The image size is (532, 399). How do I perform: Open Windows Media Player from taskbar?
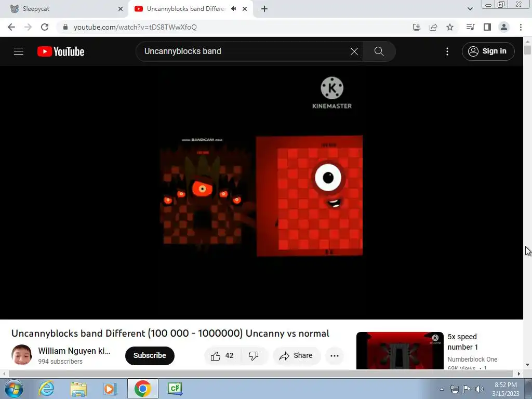(110, 389)
